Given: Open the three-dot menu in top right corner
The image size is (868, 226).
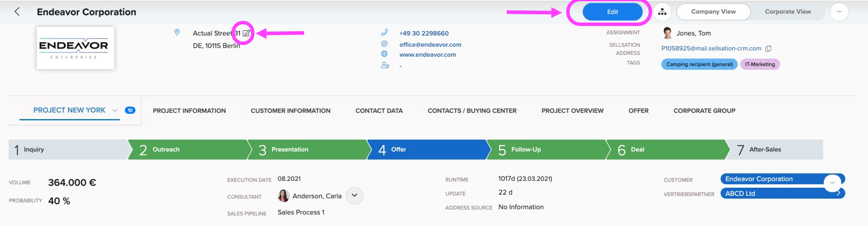Looking at the screenshot, I should pos(839,12).
